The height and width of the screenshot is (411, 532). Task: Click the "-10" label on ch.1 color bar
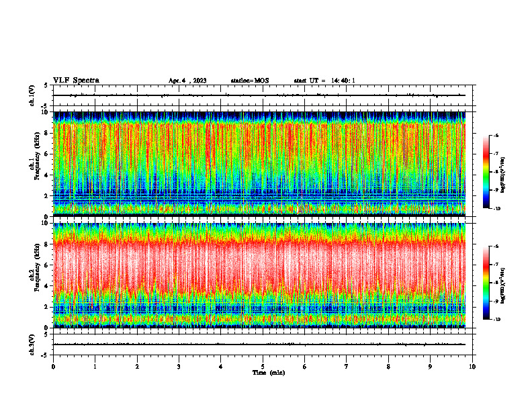tap(496, 209)
